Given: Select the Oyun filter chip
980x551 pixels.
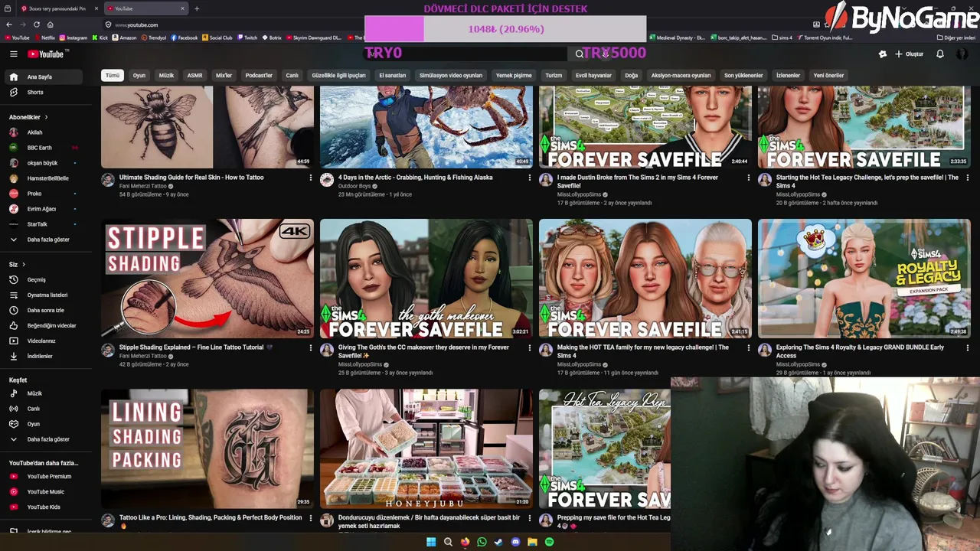Looking at the screenshot, I should (x=139, y=76).
